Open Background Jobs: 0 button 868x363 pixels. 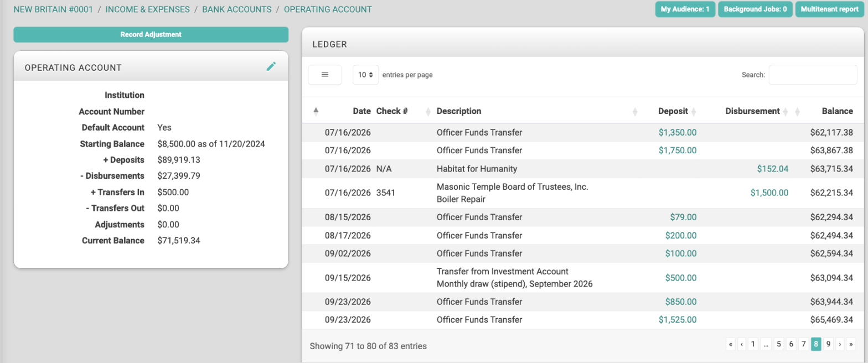pyautogui.click(x=755, y=9)
